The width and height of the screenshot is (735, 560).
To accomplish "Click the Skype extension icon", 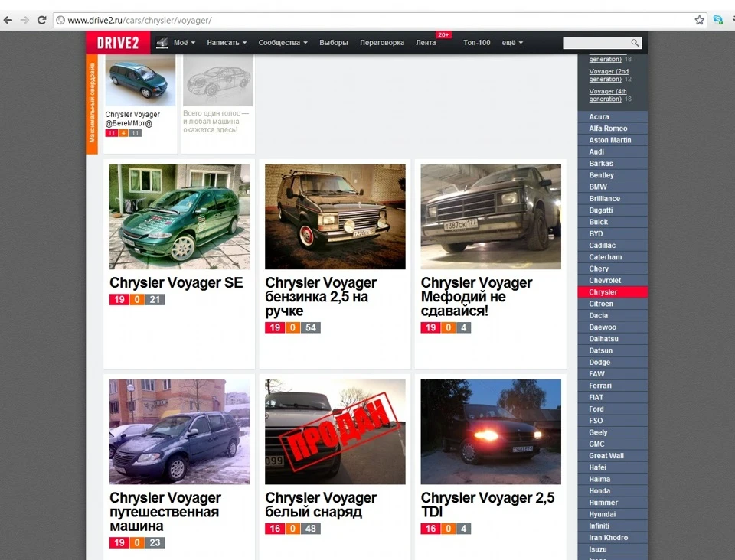I will pos(717,20).
